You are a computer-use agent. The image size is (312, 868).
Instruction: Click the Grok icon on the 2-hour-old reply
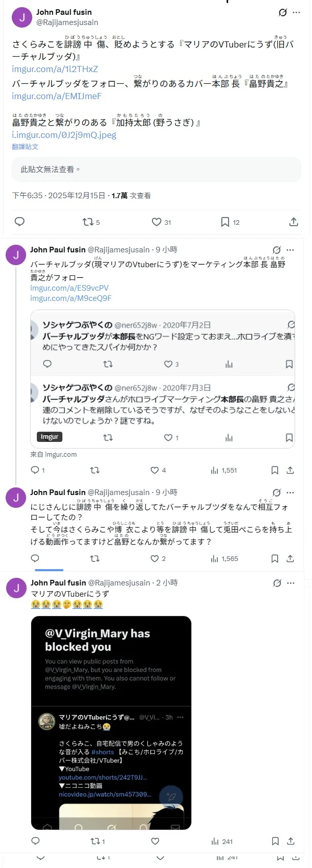coord(277,583)
